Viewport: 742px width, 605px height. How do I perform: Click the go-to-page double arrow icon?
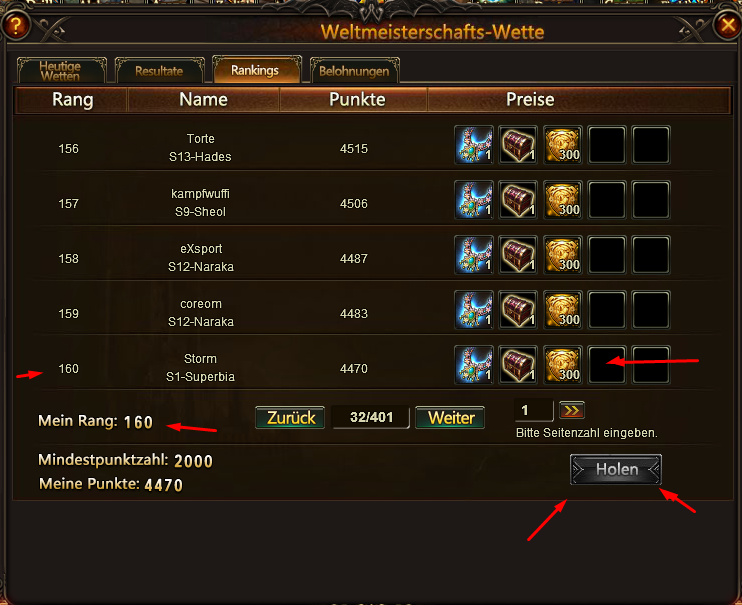coord(572,410)
